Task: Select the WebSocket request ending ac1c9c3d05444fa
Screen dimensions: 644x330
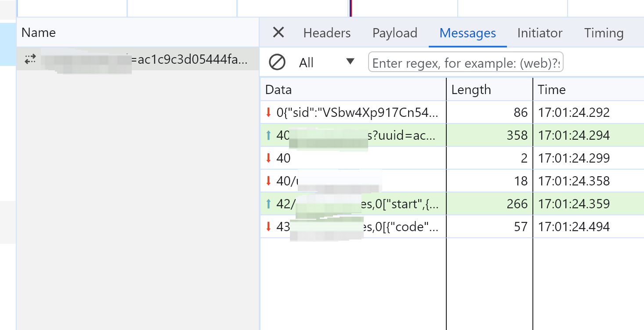Action: tap(137, 59)
